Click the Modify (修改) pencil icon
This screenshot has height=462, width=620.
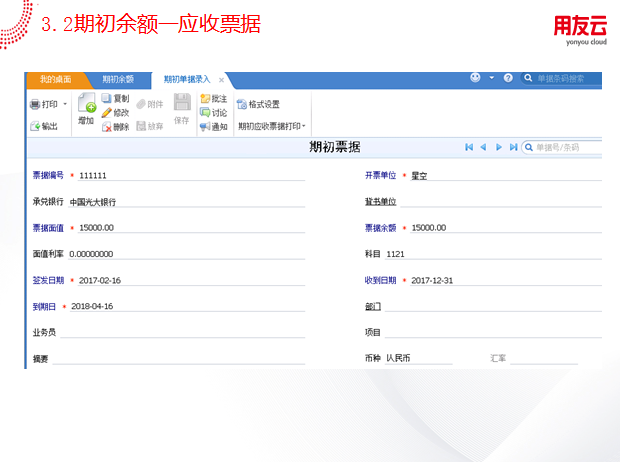tap(106, 113)
